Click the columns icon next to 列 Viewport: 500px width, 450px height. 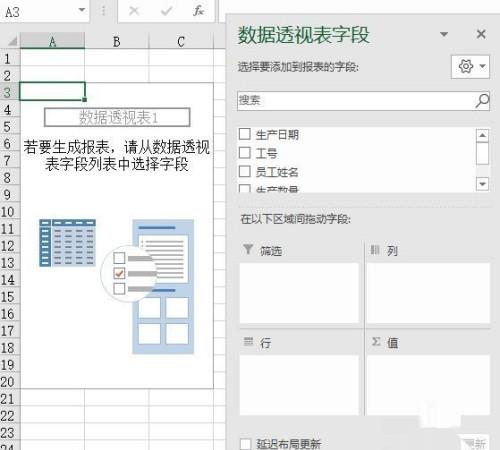[x=375, y=250]
